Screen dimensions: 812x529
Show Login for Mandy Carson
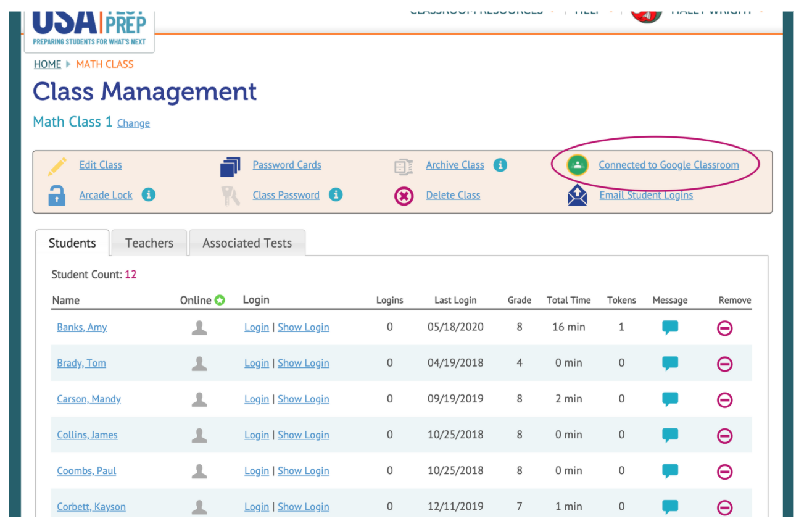point(303,399)
